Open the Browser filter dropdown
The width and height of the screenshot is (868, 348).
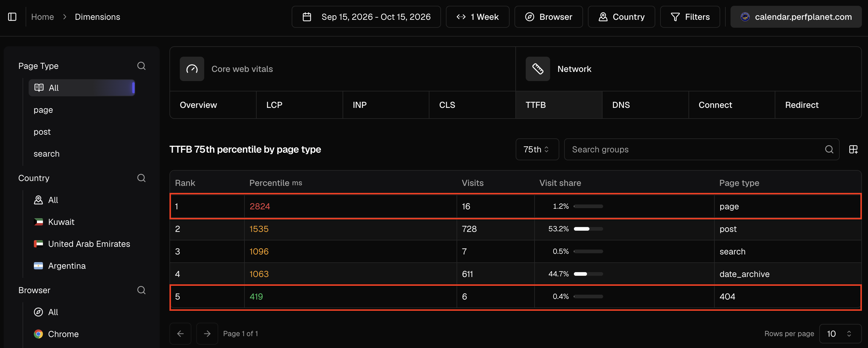(548, 17)
